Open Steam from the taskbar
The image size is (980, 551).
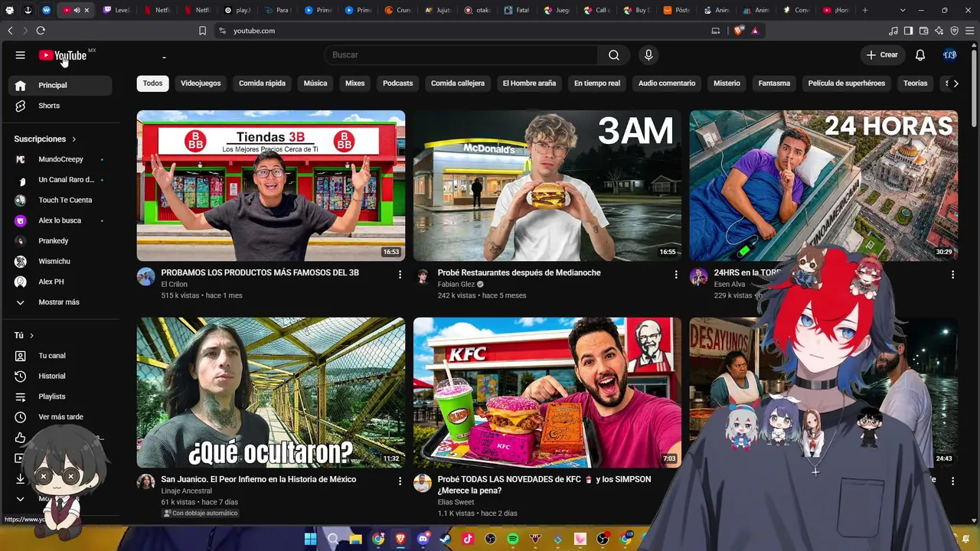click(445, 539)
